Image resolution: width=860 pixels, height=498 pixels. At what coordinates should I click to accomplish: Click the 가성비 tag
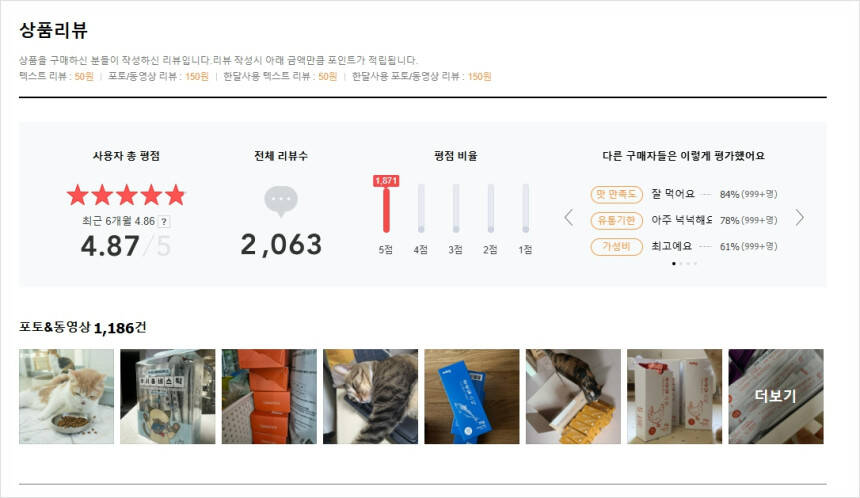click(616, 247)
